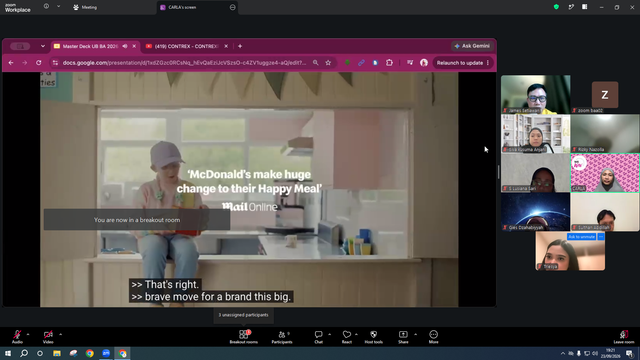This screenshot has height=360, width=640.
Task: Open Breakout rooms panel
Action: (243, 337)
